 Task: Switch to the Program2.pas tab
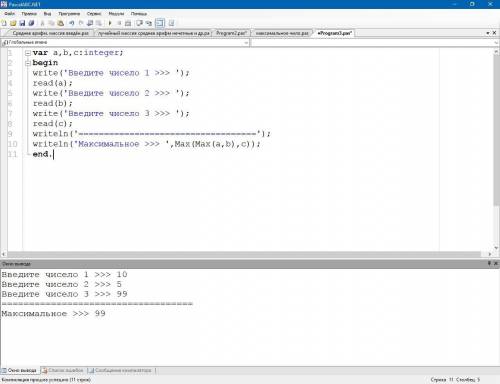pyautogui.click(x=231, y=33)
